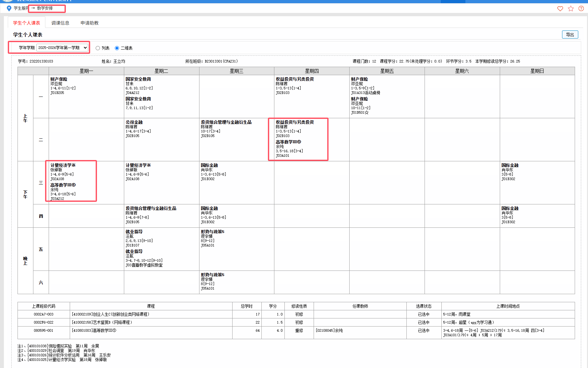Click the 任课教师 column header

click(360, 306)
